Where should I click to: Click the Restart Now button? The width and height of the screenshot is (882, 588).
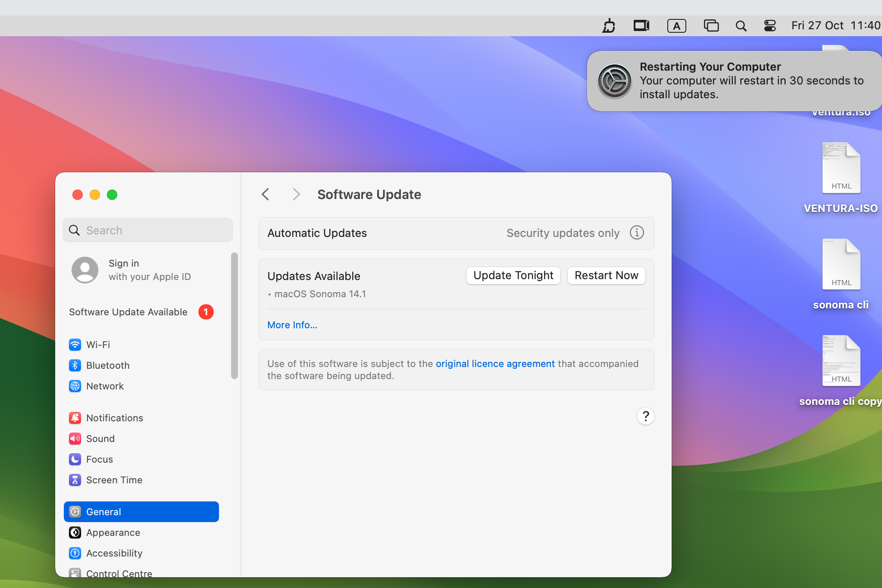pyautogui.click(x=606, y=276)
